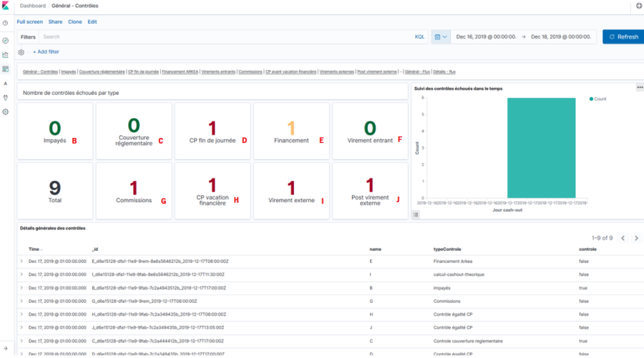Screen dimensions: 644x358
Task: Open the Impayés dashboard link
Action: coord(69,71)
